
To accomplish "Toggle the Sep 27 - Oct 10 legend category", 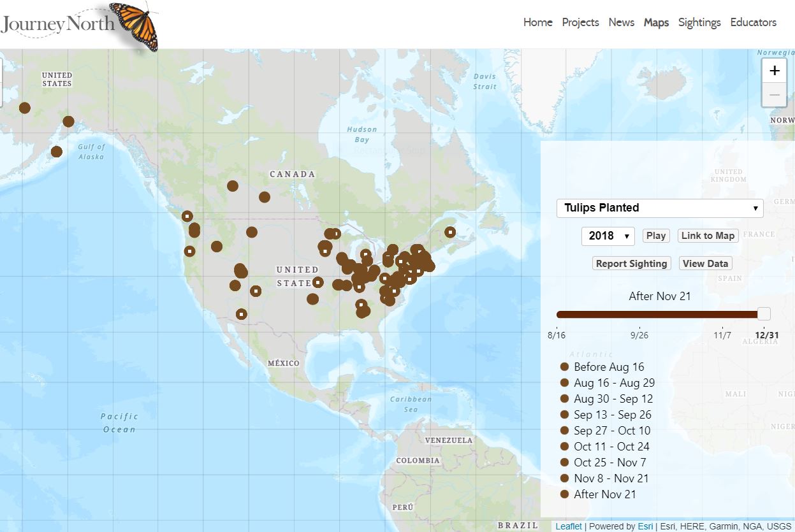I will 564,430.
